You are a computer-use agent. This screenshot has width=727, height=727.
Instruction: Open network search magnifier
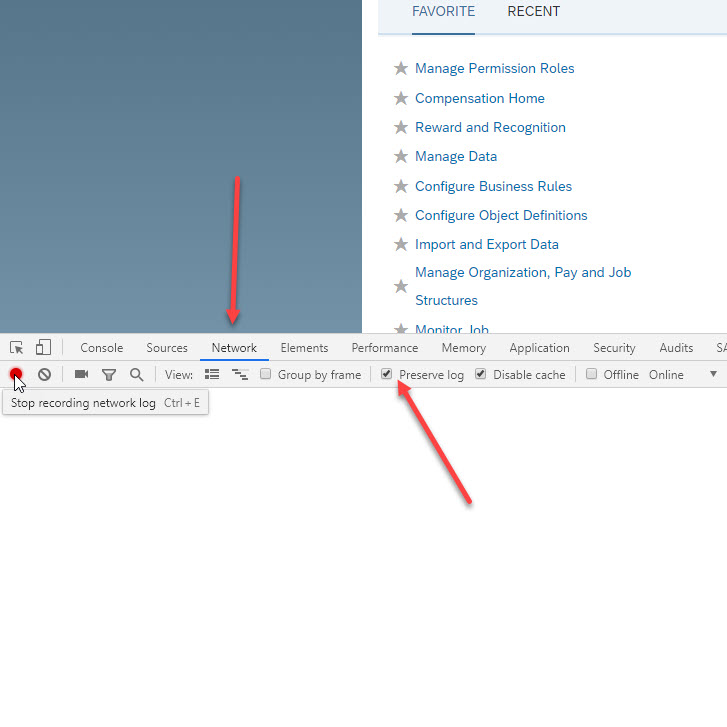(x=136, y=375)
